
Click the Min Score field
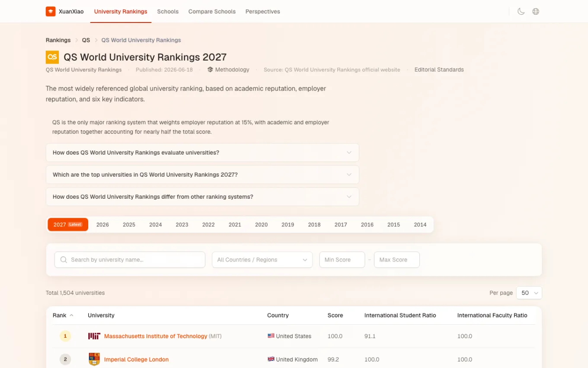click(x=342, y=260)
